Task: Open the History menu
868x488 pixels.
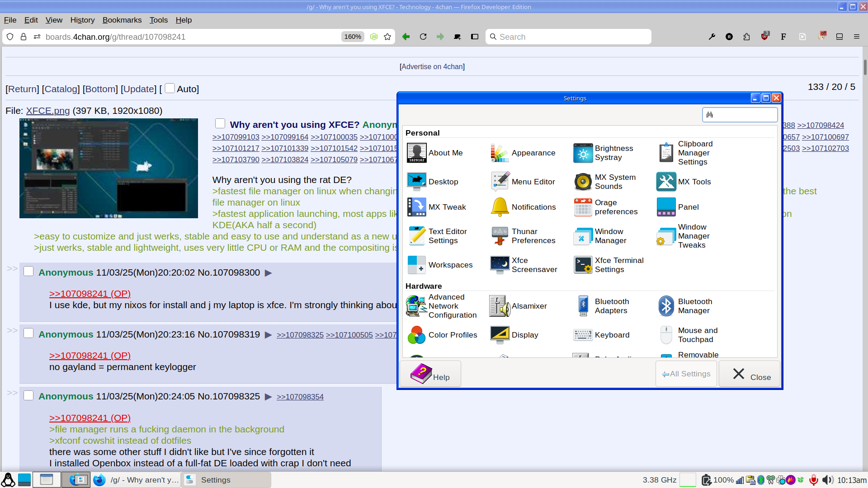Action: coord(82,20)
